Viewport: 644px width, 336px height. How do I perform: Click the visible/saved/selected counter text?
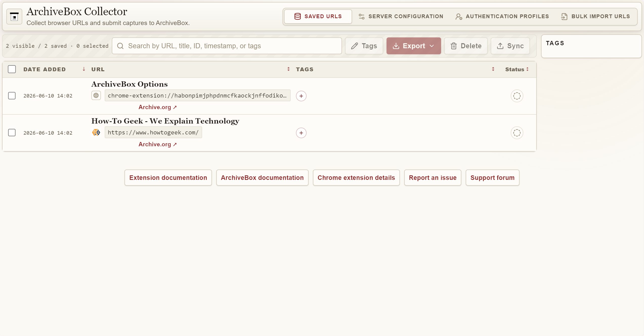pos(57,46)
